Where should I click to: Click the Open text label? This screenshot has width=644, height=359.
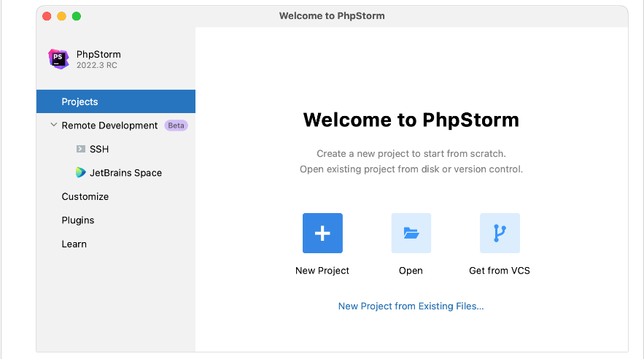tap(411, 271)
